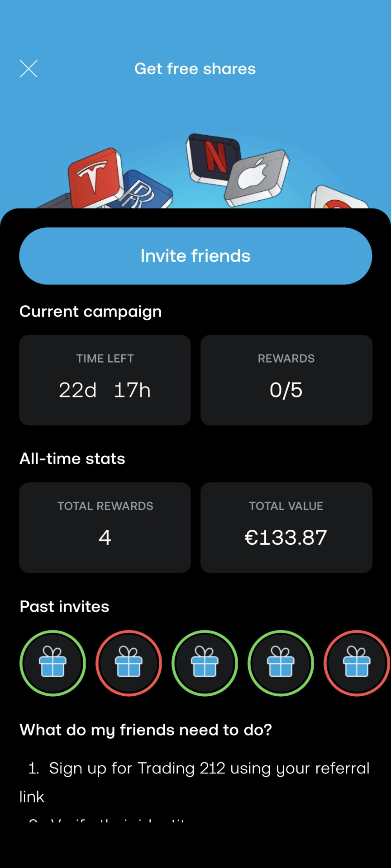
Task: Tap the Tesla logo tile
Action: coord(95,175)
